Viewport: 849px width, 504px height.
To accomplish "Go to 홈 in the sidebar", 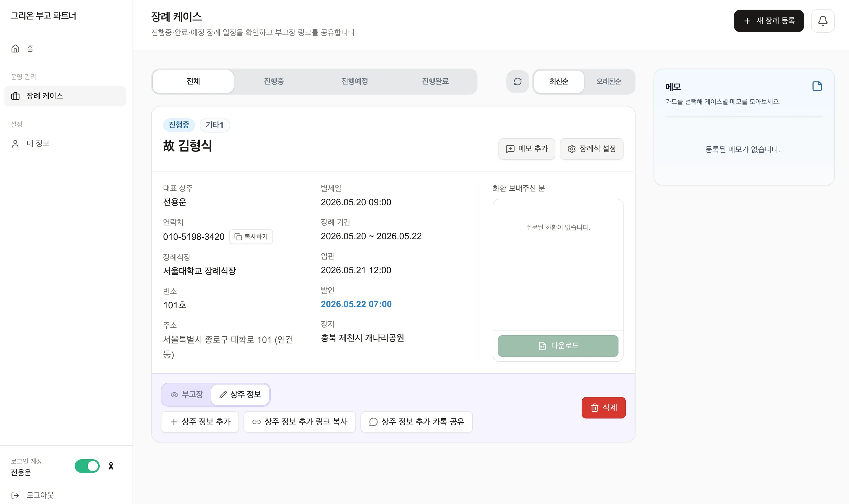I will 65,49.
